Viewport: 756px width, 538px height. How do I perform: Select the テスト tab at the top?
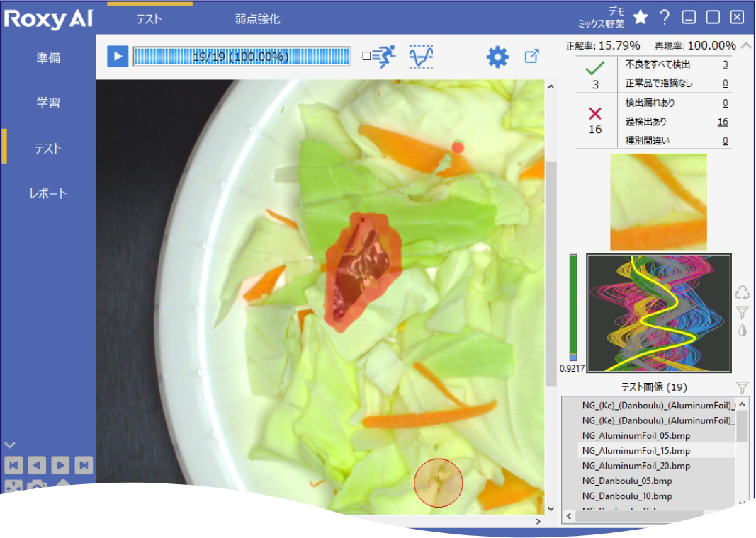149,19
